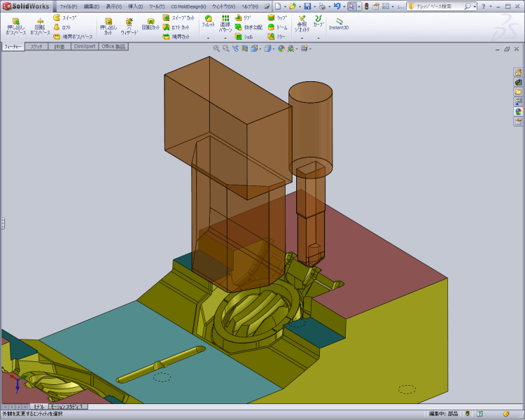
Task: Switch to the モーション スタディ 1 tab
Action: [69, 407]
